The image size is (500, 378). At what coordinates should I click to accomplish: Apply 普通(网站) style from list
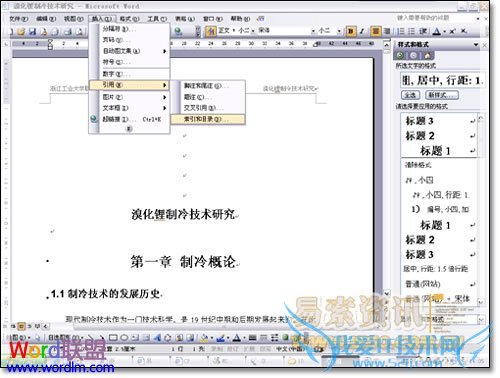coord(439,284)
